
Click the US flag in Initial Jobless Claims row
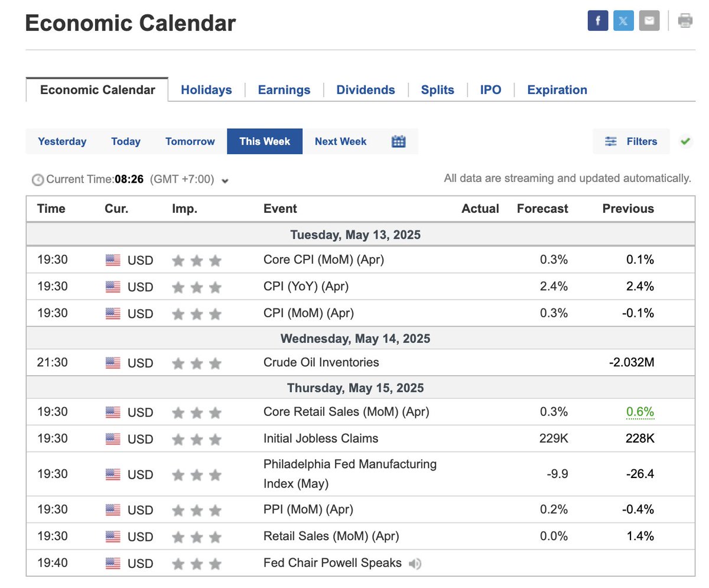pyautogui.click(x=113, y=439)
